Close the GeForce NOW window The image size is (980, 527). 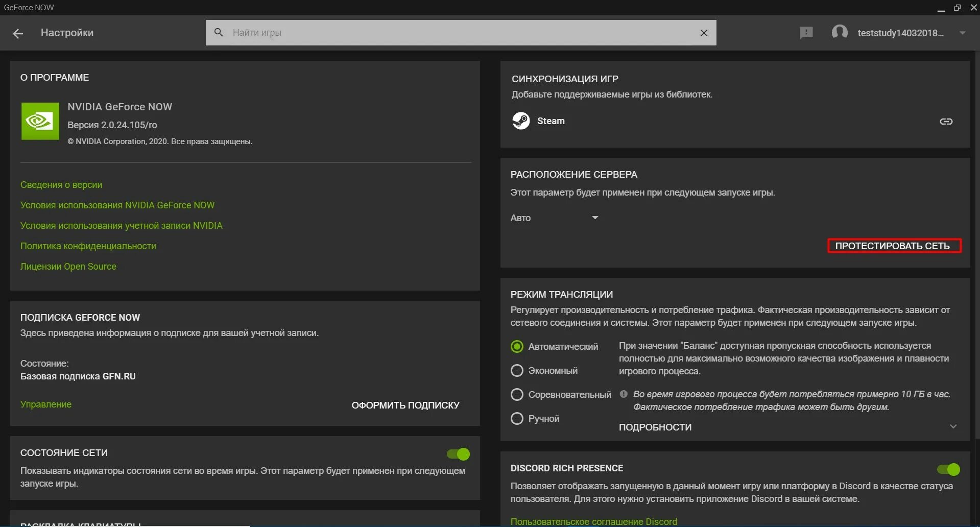pyautogui.click(x=973, y=8)
